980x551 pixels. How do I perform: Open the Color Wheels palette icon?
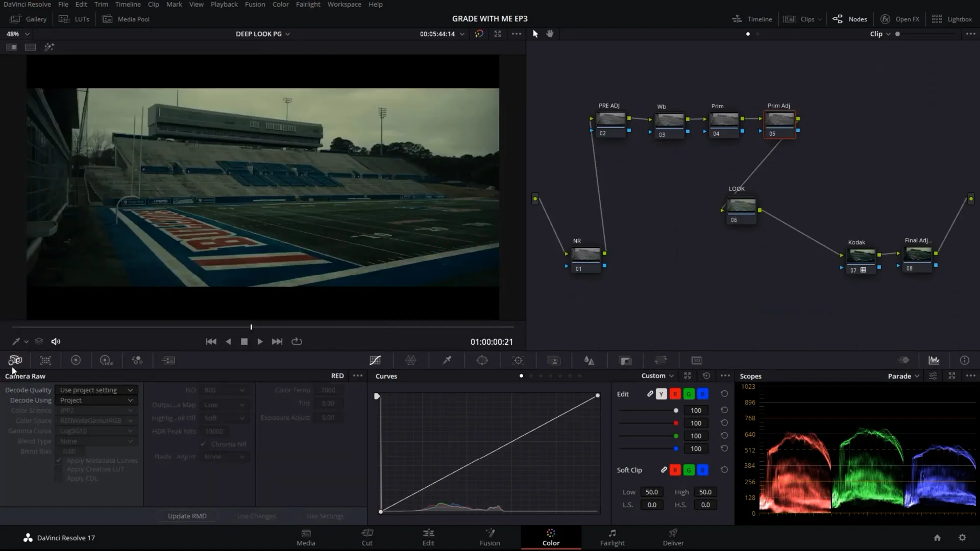tap(76, 361)
